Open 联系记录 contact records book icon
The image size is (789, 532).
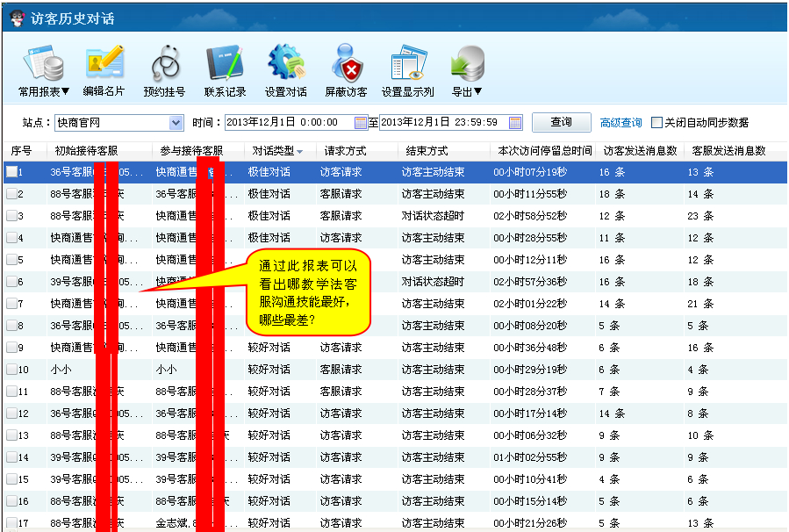pos(225,65)
